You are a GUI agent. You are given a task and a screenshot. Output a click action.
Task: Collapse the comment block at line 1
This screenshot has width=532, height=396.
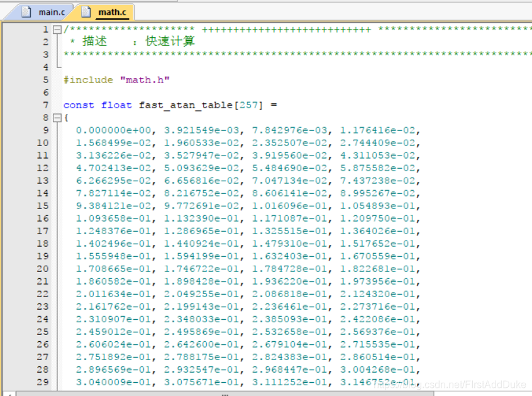pos(57,30)
